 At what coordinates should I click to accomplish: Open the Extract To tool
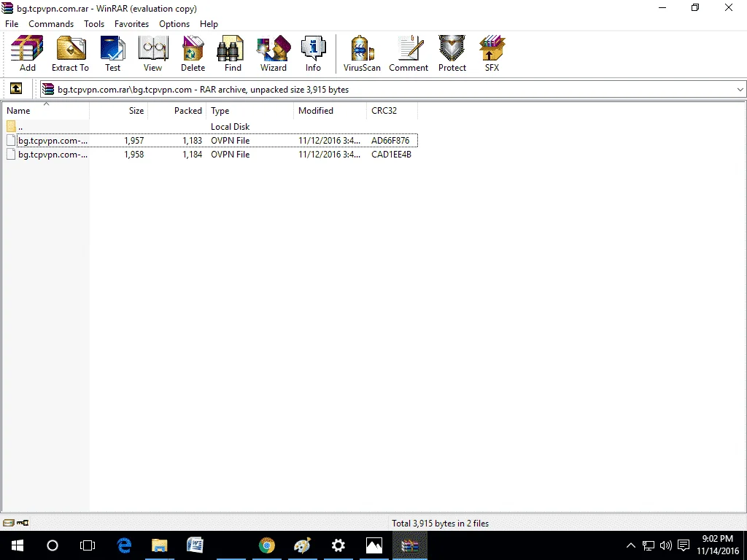[x=71, y=53]
